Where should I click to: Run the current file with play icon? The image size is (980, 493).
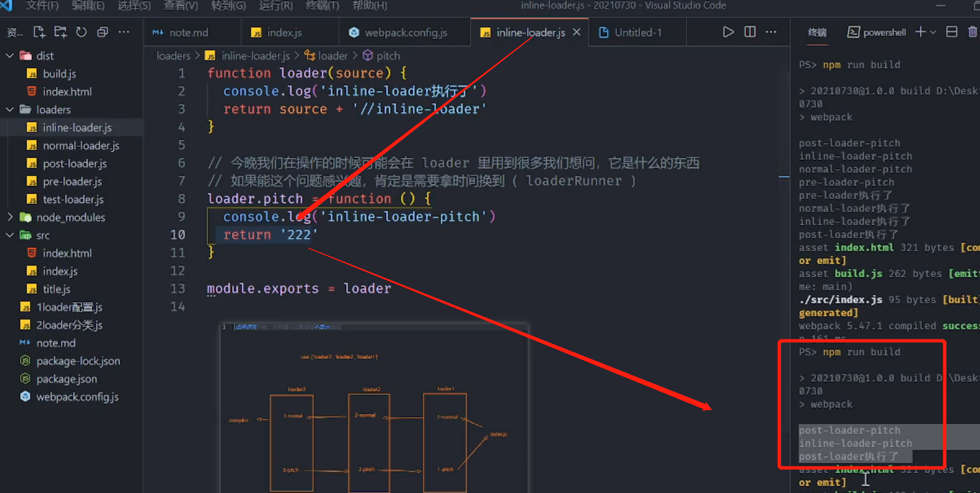(x=728, y=32)
